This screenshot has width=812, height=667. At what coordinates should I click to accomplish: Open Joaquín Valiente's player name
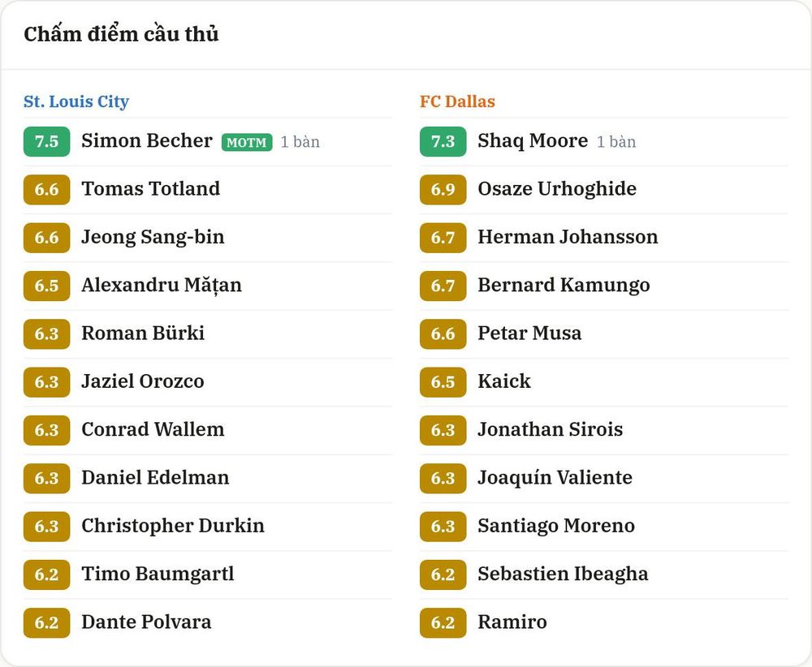[x=555, y=478]
